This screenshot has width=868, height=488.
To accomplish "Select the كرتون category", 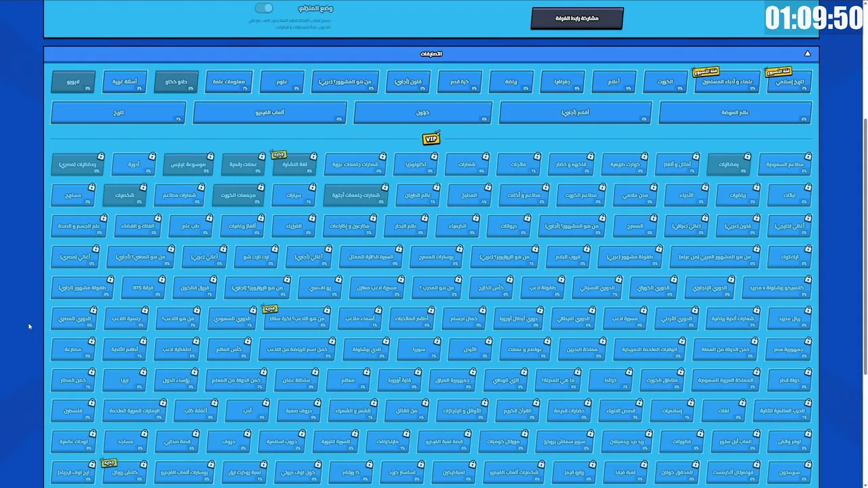I will coord(422,113).
